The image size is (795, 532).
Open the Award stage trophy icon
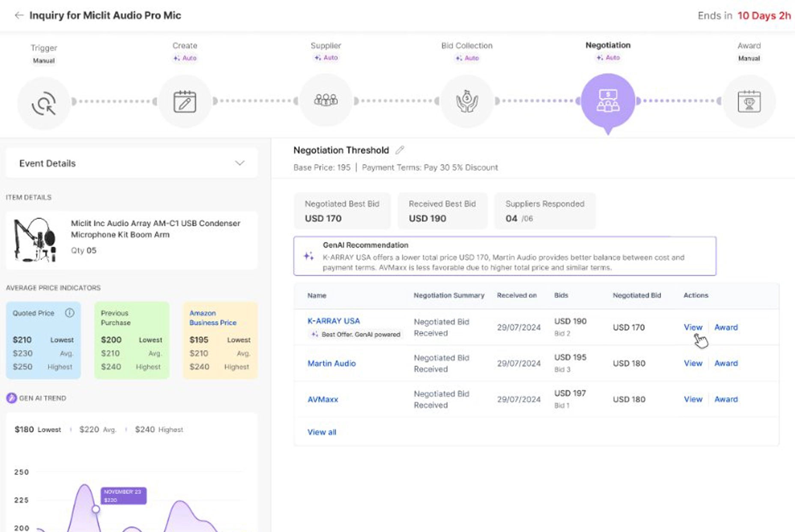pos(749,102)
